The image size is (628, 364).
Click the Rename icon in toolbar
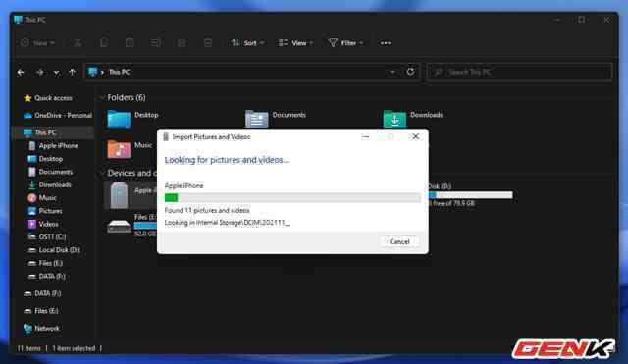pos(156,43)
